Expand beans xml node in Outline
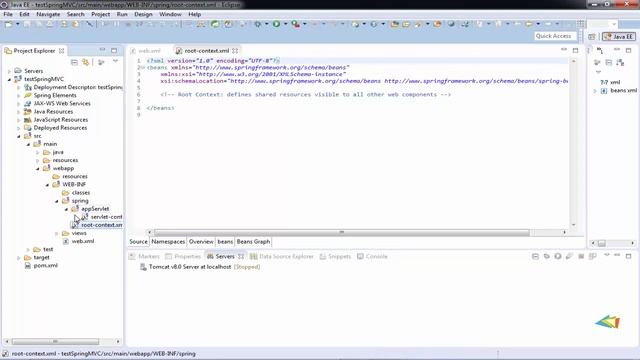 [x=595, y=91]
